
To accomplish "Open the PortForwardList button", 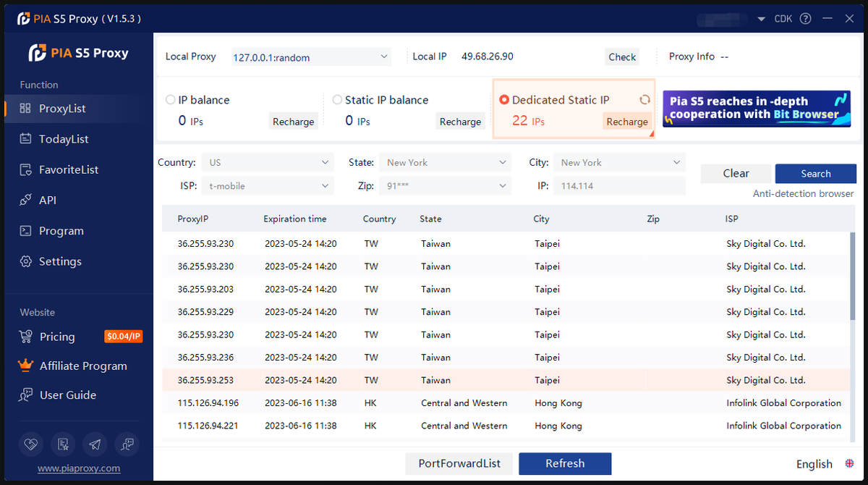I will click(x=460, y=463).
